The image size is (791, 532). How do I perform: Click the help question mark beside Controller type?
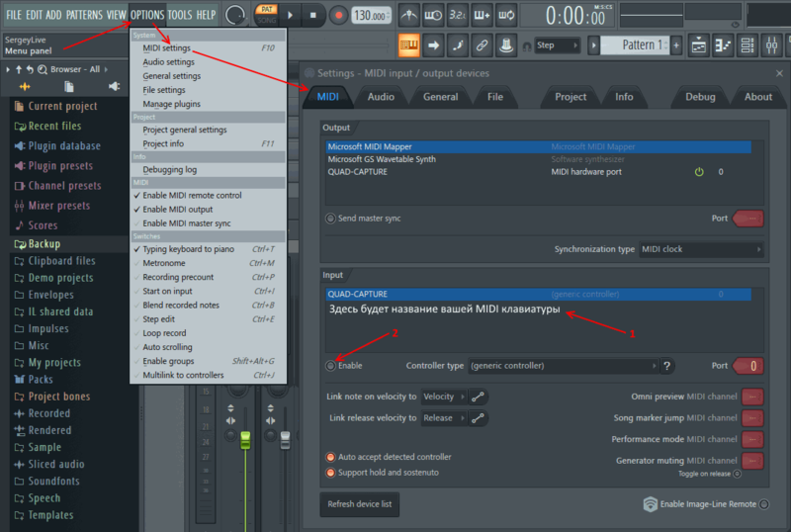(666, 366)
